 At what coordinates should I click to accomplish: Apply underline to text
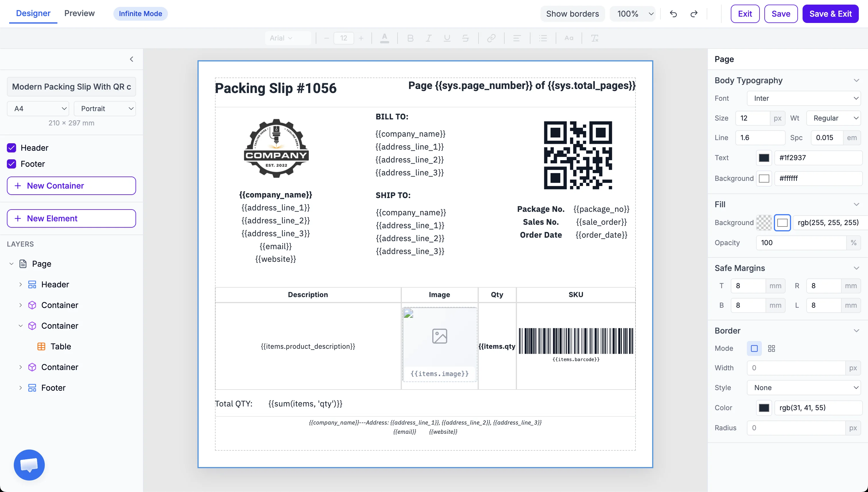point(447,38)
